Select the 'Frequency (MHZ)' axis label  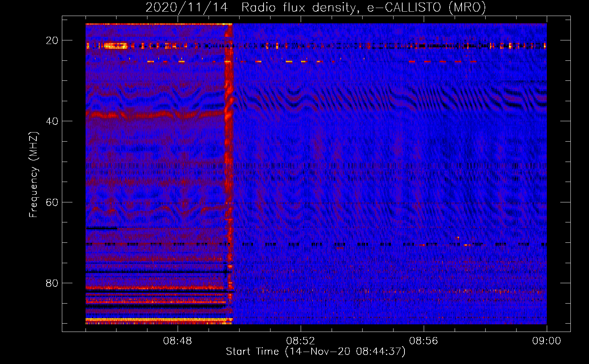[x=33, y=175]
